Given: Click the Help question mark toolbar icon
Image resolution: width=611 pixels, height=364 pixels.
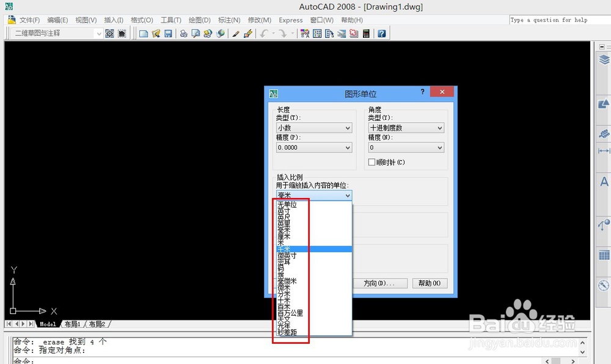Looking at the screenshot, I should tap(381, 34).
